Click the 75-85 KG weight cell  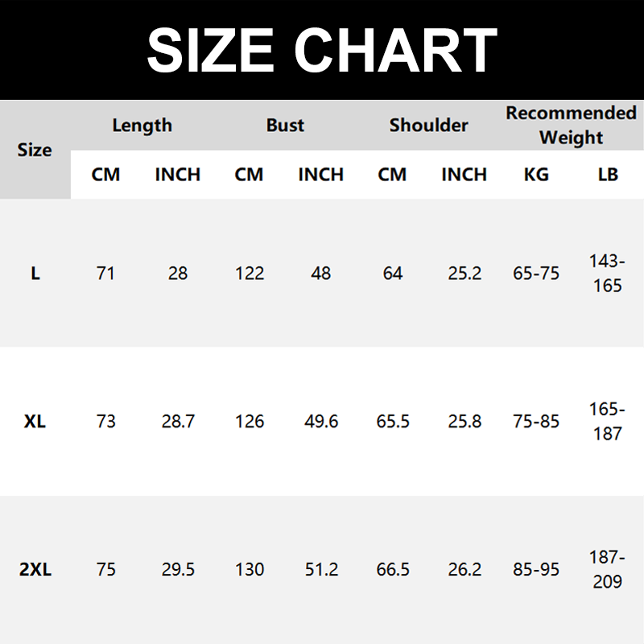point(536,422)
